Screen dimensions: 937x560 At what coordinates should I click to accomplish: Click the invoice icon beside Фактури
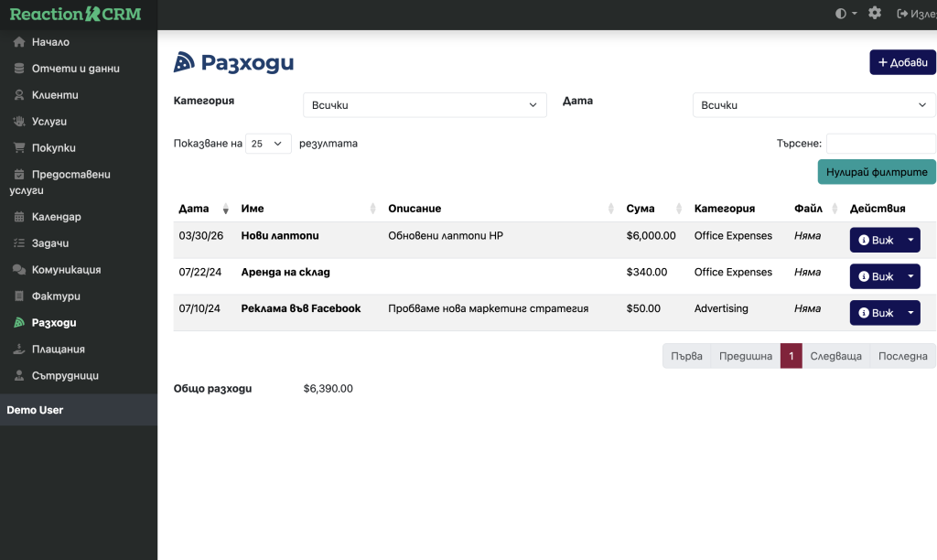[x=19, y=296]
